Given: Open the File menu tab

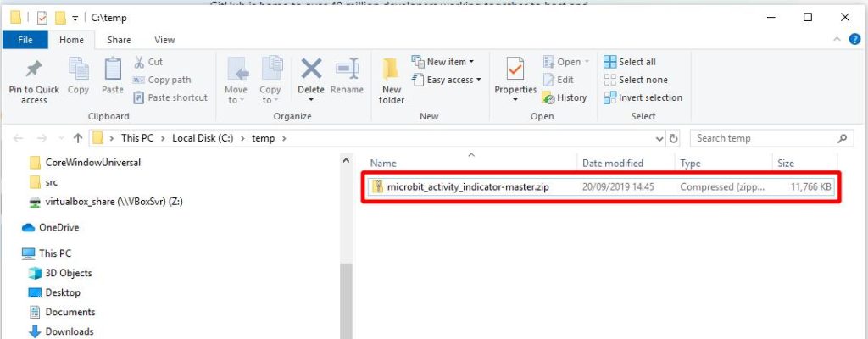Looking at the screenshot, I should [25, 40].
